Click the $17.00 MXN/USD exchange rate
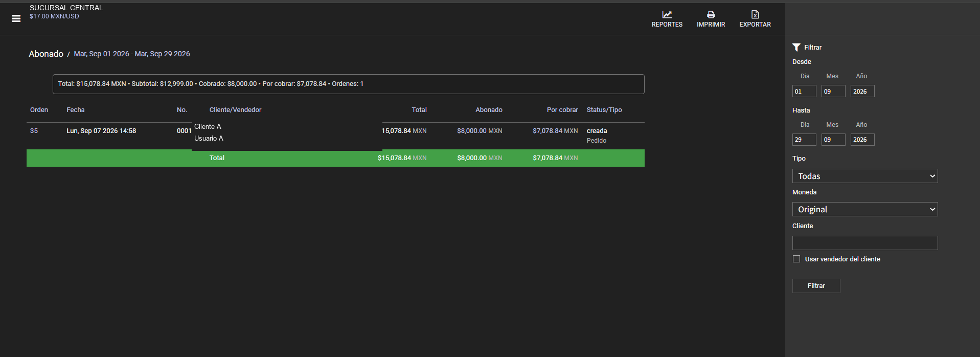Viewport: 980px width, 357px height. [54, 16]
